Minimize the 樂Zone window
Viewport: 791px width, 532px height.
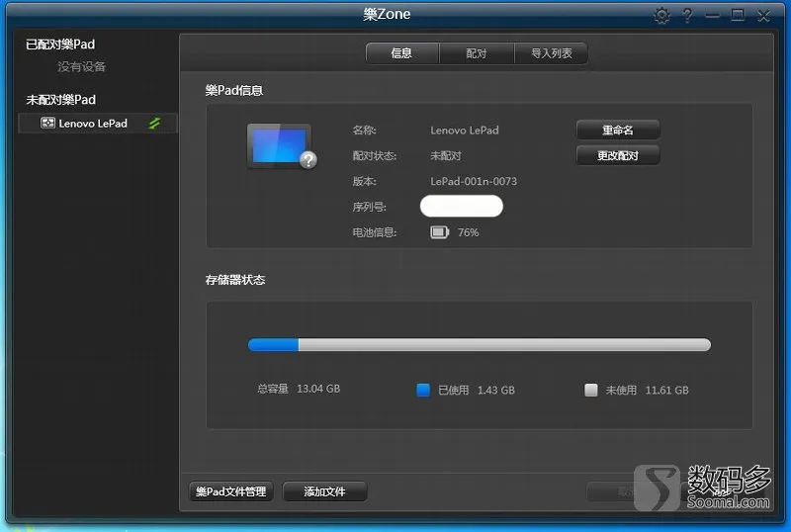point(712,16)
